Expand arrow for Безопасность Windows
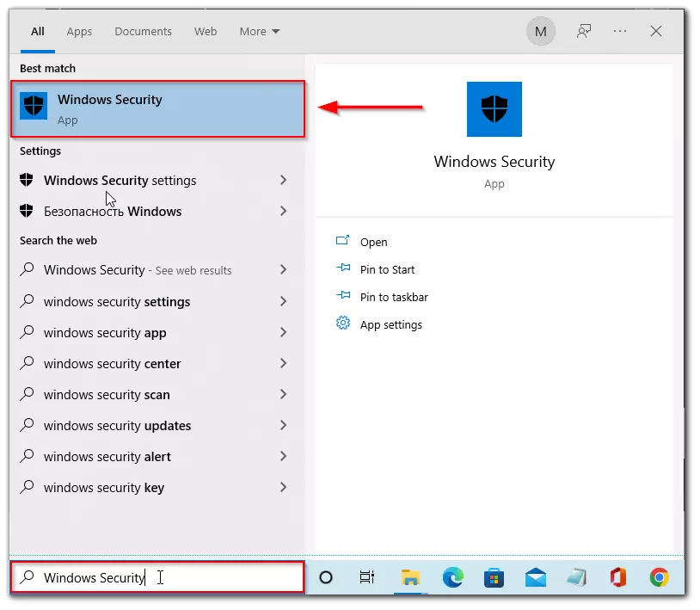Image resolution: width=700 pixels, height=610 pixels. click(283, 212)
